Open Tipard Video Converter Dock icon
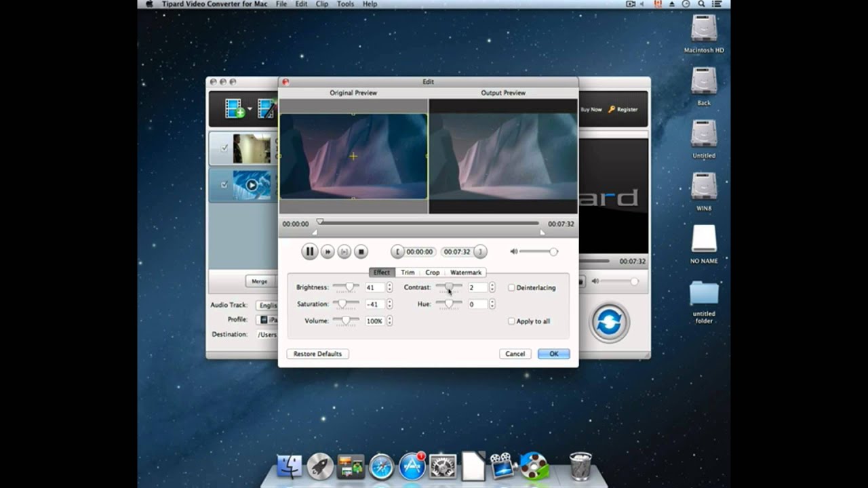 click(534, 466)
